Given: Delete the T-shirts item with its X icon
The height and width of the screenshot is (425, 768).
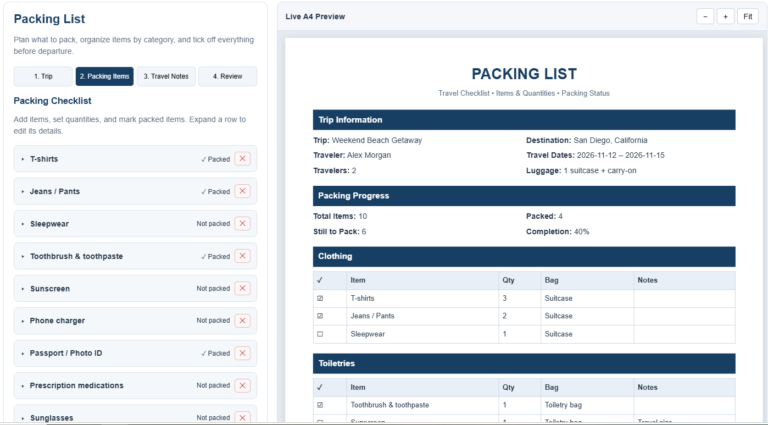Looking at the screenshot, I should [x=242, y=159].
